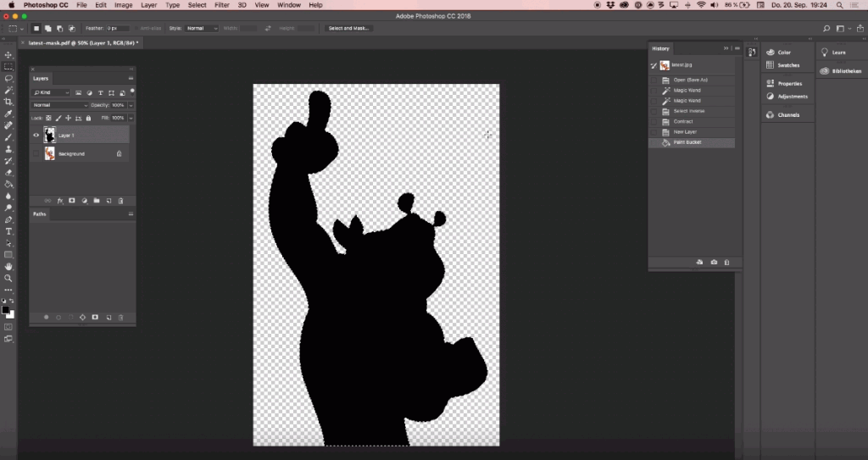Show the Background layer visibility box
The height and width of the screenshot is (460, 868).
(36, 154)
